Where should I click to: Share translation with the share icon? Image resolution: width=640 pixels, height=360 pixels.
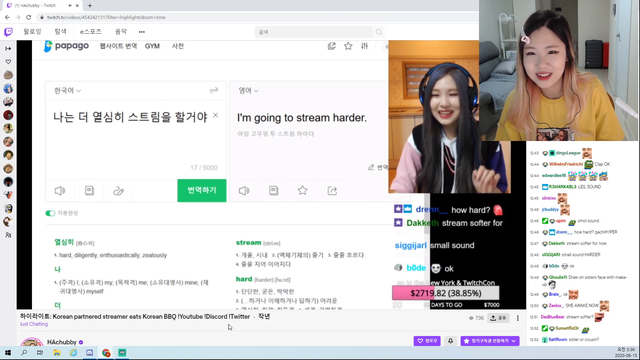[x=332, y=191]
